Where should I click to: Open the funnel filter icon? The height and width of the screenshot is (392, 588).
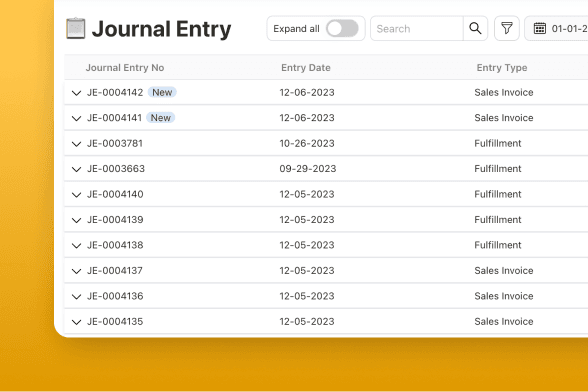[507, 29]
